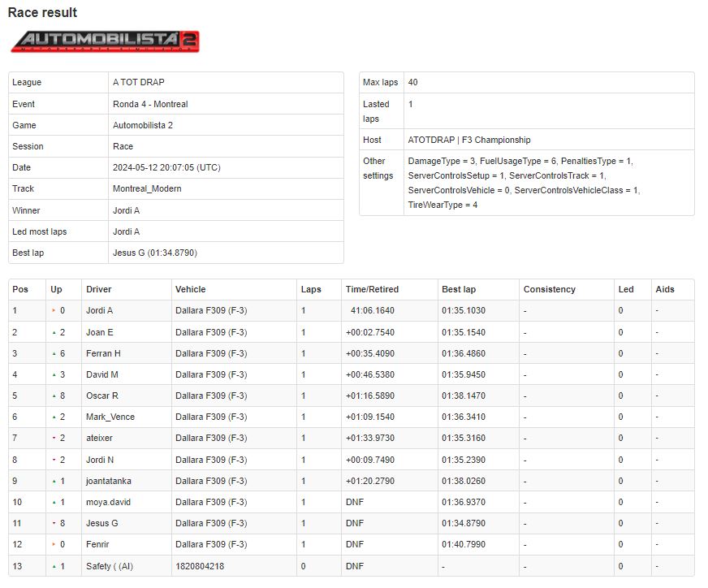
Task: Click the Other settings text DamageType = 3
Action: click(441, 162)
